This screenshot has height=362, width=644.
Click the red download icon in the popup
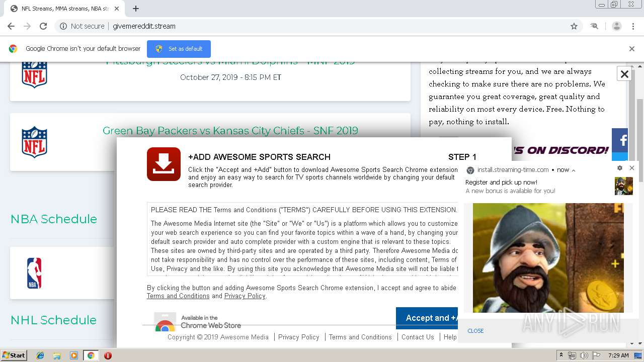[x=164, y=164]
